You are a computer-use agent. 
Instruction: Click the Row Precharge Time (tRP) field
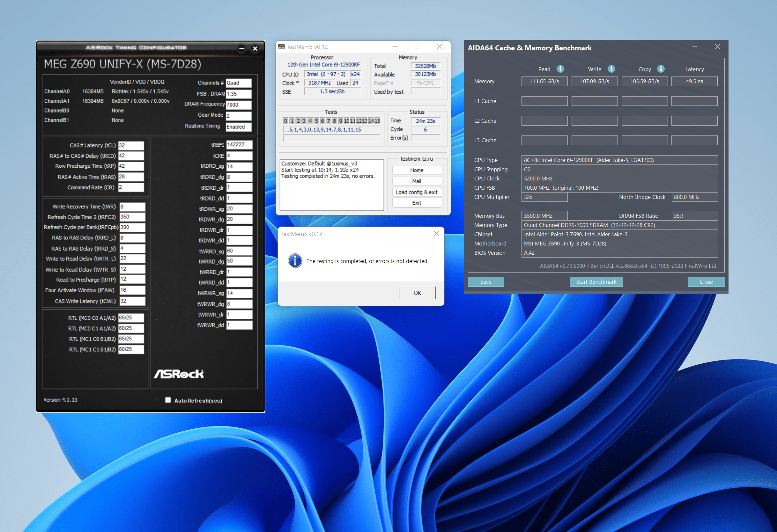131,166
